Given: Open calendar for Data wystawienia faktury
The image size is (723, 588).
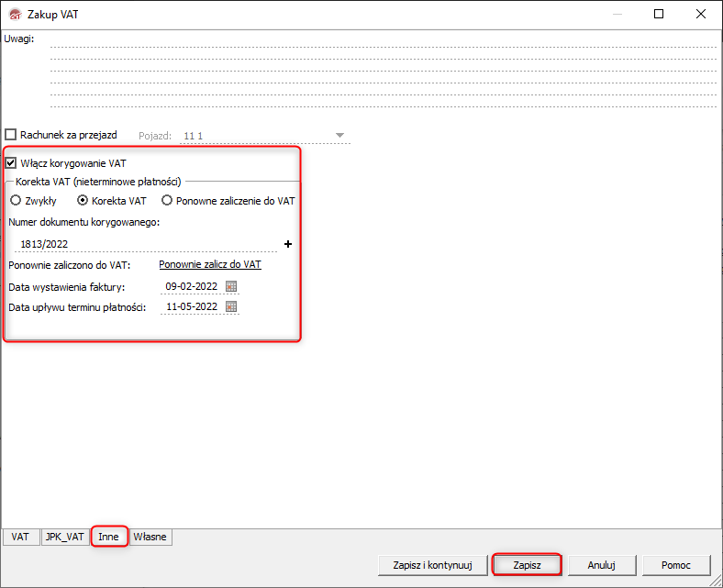Looking at the screenshot, I should [x=231, y=286].
